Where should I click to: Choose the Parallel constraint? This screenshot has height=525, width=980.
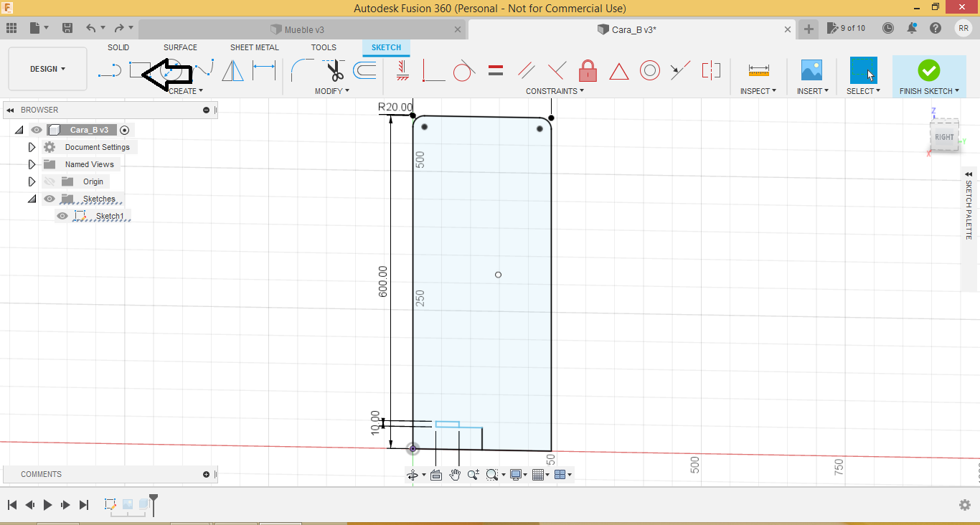526,70
